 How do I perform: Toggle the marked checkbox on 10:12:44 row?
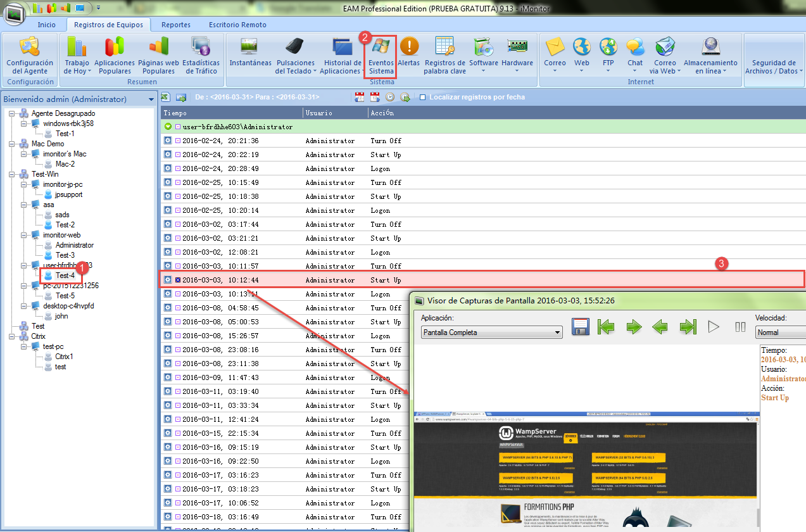178,280
